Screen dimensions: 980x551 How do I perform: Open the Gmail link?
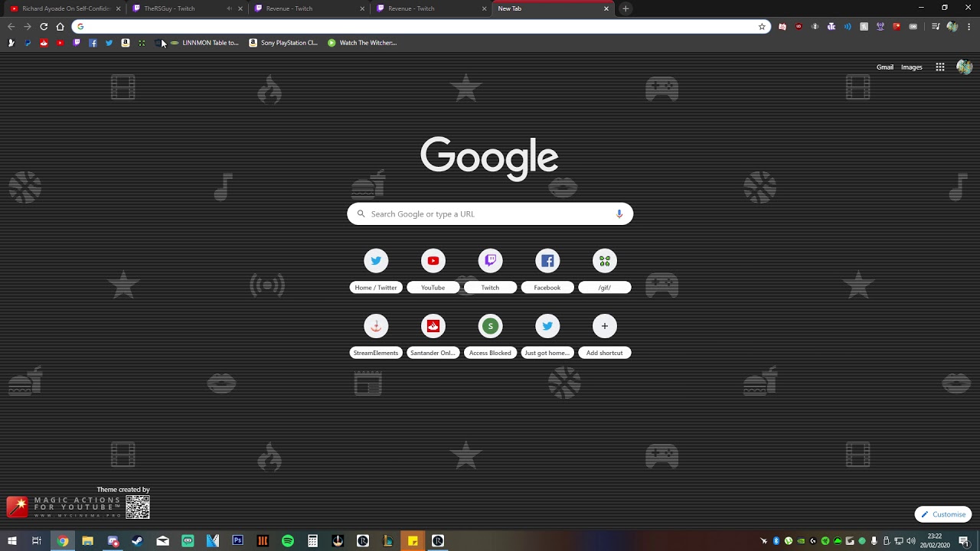(x=885, y=67)
